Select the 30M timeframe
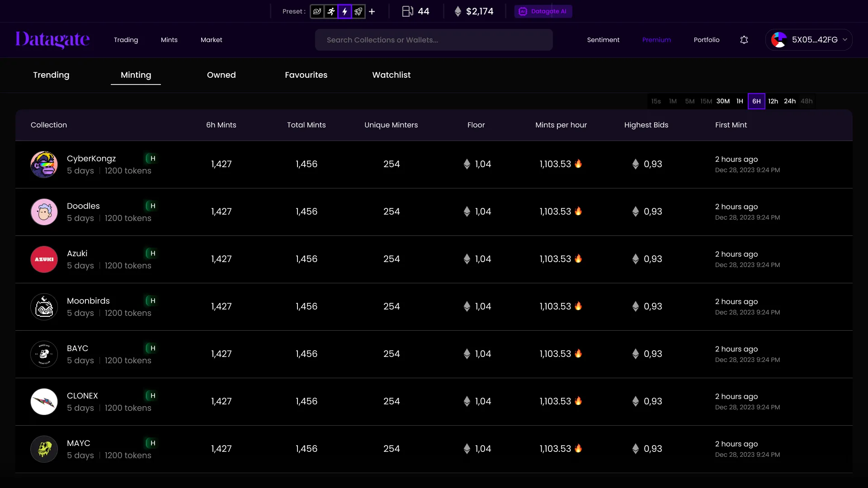Image resolution: width=868 pixels, height=488 pixels. (x=723, y=101)
